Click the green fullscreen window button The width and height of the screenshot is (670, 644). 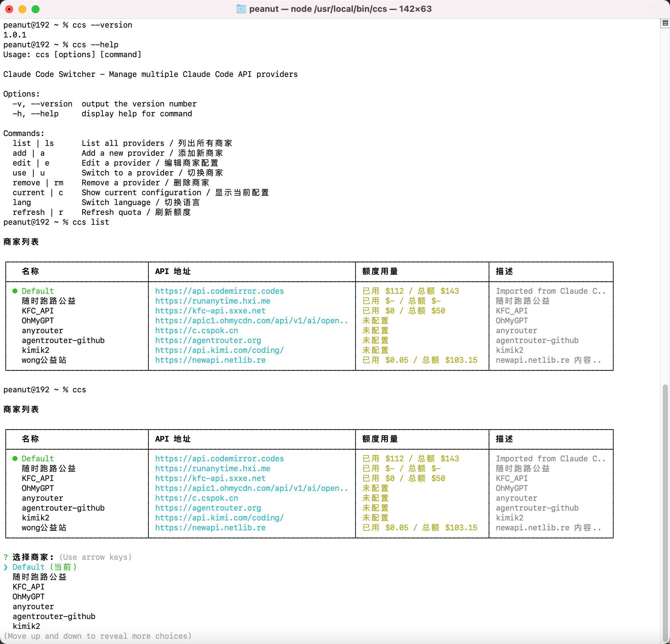pos(36,9)
